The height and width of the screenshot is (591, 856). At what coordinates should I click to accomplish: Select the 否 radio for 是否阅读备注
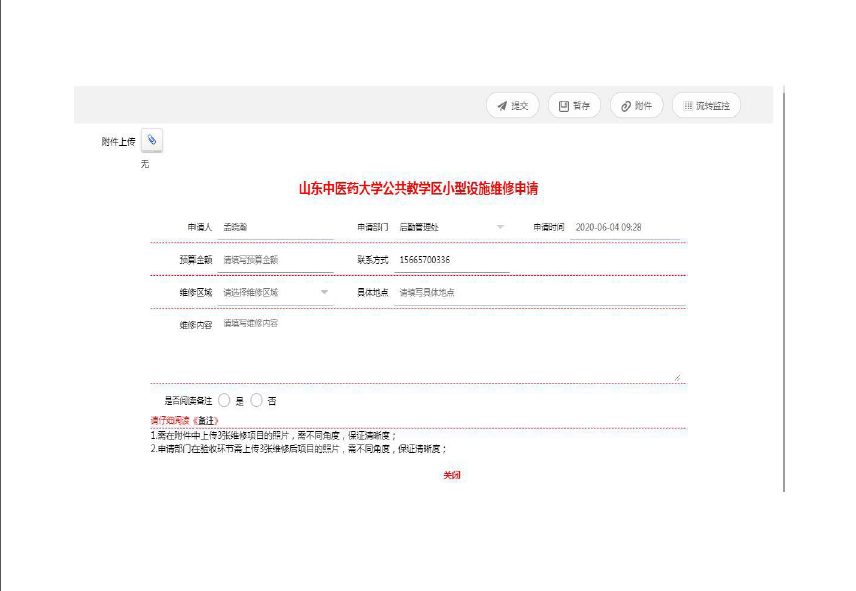click(257, 401)
